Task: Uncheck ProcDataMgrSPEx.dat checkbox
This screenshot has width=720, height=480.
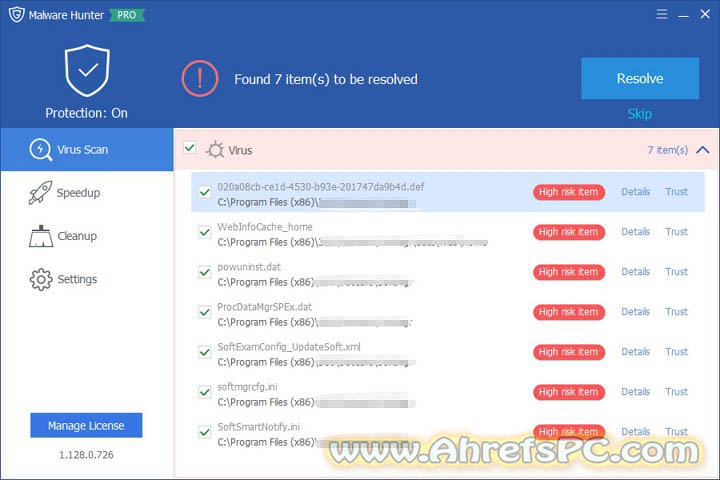Action: point(204,312)
